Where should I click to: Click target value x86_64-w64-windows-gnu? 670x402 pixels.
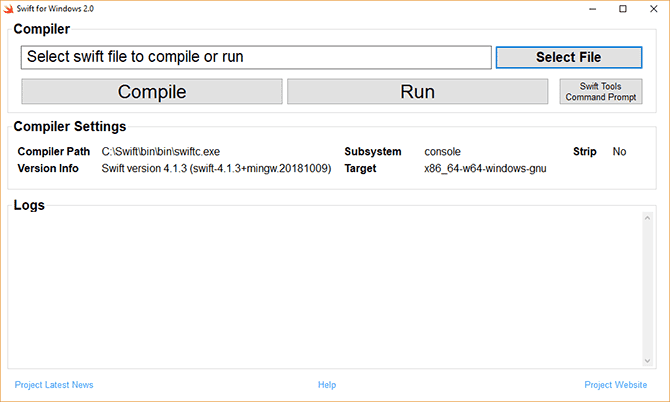[x=485, y=168]
